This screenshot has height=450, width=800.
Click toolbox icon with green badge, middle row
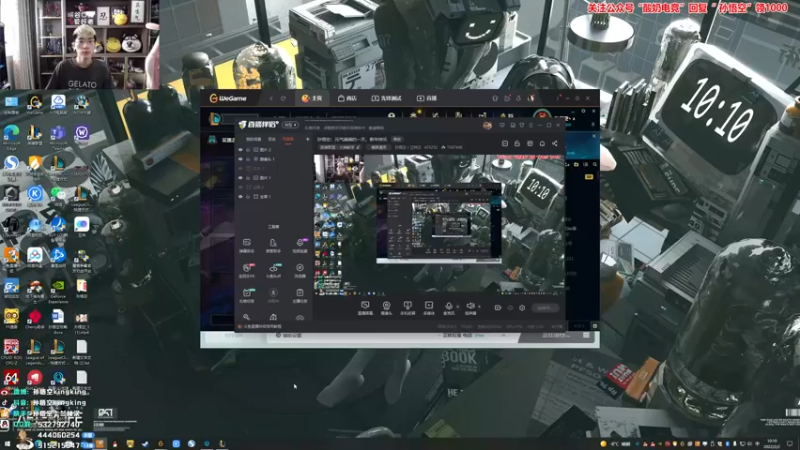pyautogui.click(x=273, y=270)
